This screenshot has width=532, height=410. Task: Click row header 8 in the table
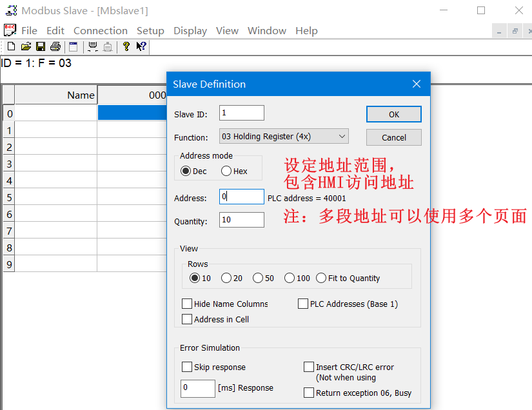[9, 248]
